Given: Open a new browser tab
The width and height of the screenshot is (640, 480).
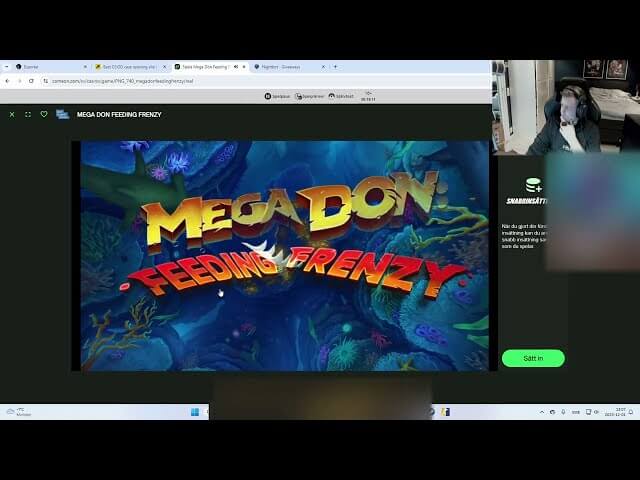Looking at the screenshot, I should (x=336, y=67).
